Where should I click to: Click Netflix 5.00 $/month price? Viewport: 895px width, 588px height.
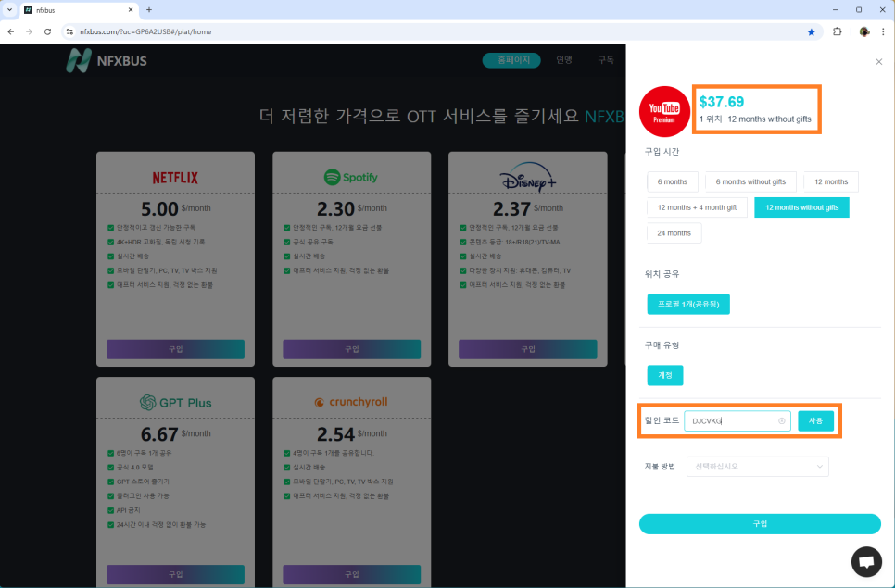tap(176, 208)
